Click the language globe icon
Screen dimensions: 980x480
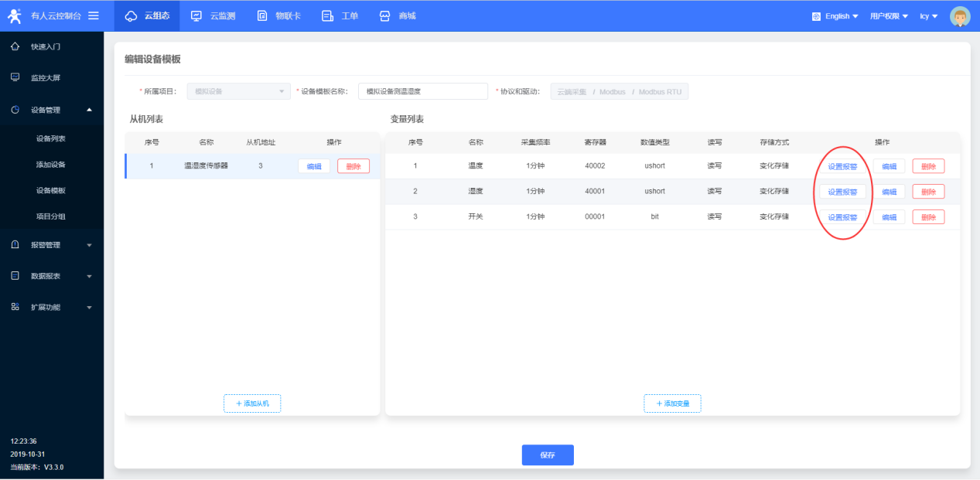click(817, 16)
